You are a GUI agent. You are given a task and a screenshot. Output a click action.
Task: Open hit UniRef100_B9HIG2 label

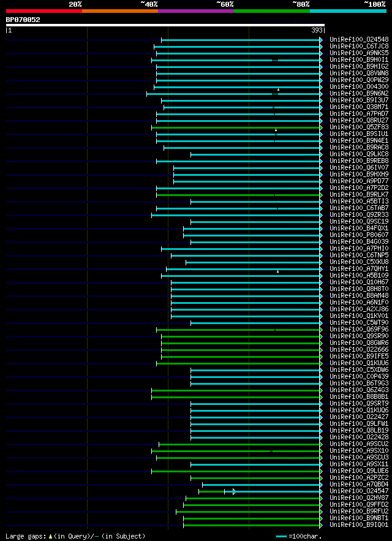pyautogui.click(x=359, y=66)
